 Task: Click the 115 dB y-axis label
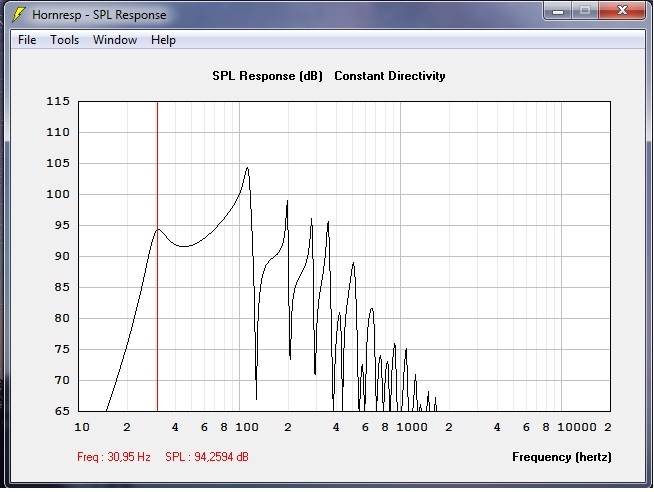(x=58, y=101)
